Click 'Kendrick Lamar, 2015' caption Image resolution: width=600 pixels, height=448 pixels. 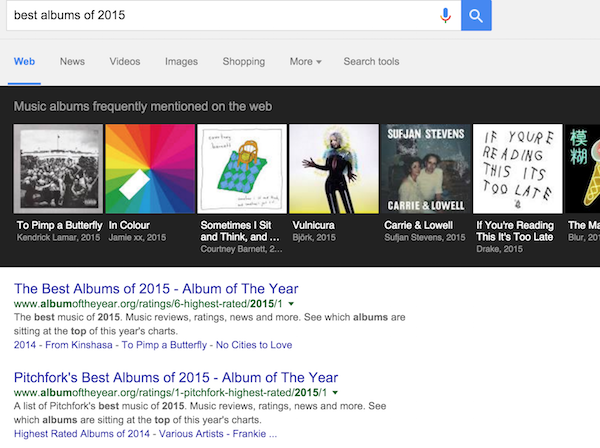[x=58, y=238]
